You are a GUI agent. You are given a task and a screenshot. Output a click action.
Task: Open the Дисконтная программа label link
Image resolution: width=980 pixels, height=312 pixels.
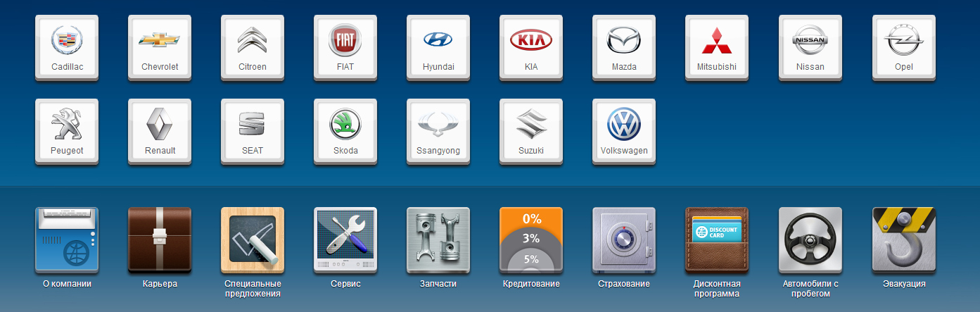(717, 289)
